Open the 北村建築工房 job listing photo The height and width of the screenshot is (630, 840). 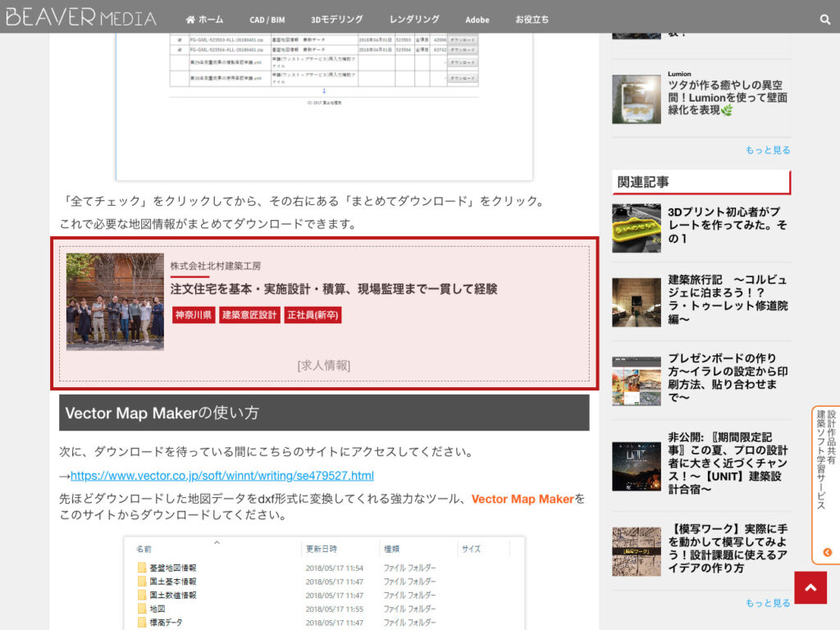115,301
